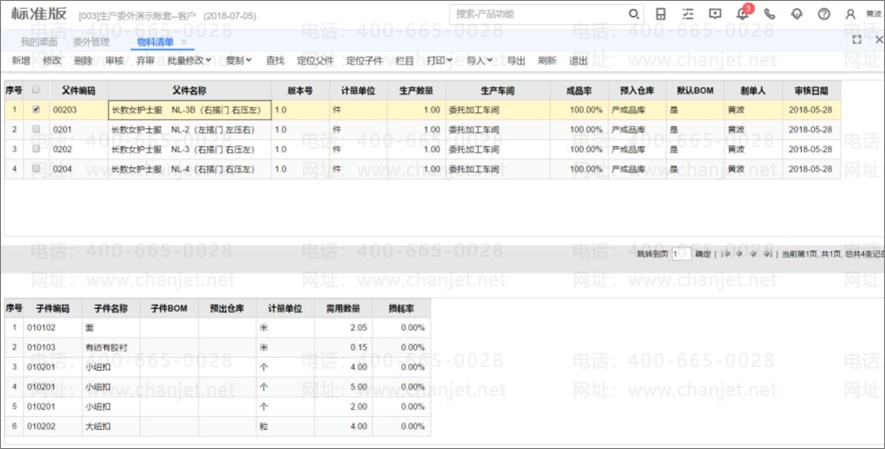The width and height of the screenshot is (885, 449).
Task: Click 子件编码 column header
Action: tap(52, 308)
